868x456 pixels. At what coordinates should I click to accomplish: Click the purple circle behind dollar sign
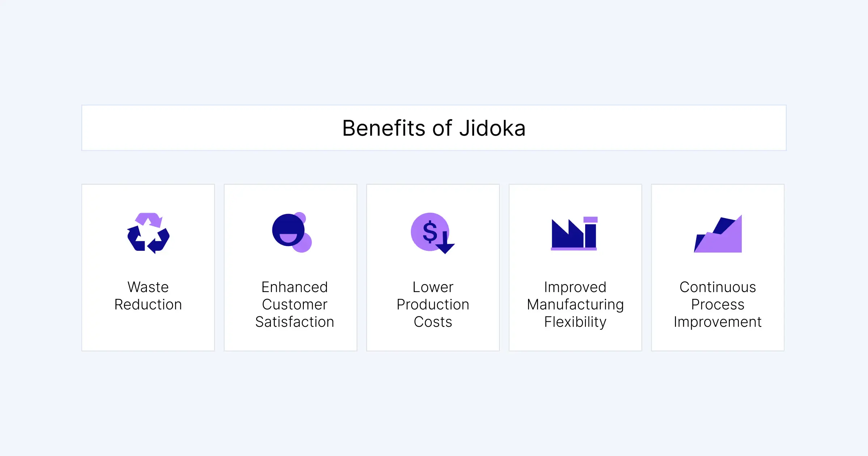(x=430, y=232)
